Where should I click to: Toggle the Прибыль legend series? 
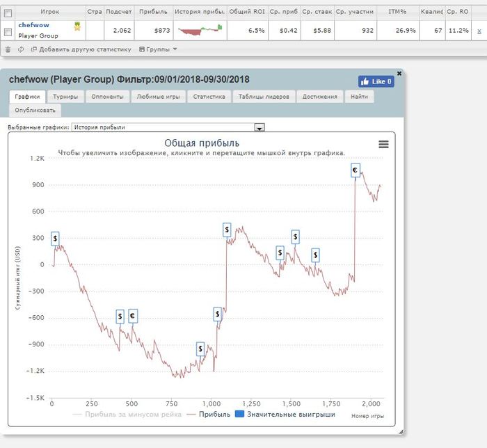(209, 415)
